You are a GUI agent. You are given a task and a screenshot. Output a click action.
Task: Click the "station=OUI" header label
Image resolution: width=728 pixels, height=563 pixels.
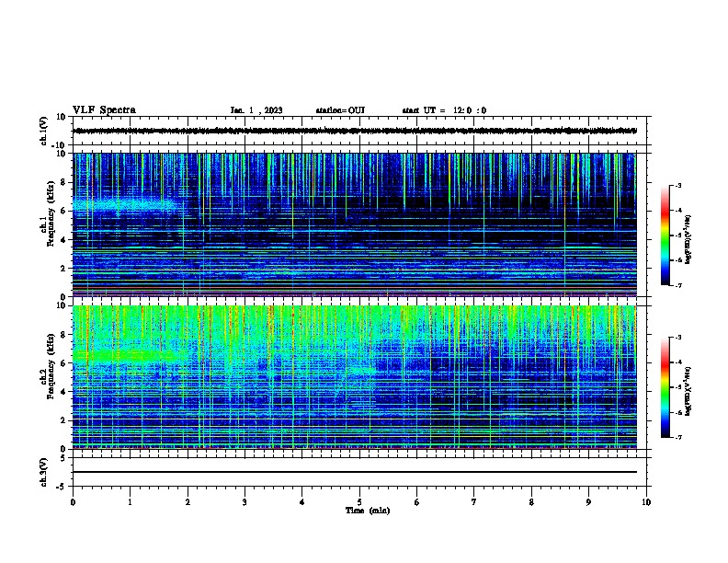340,110
